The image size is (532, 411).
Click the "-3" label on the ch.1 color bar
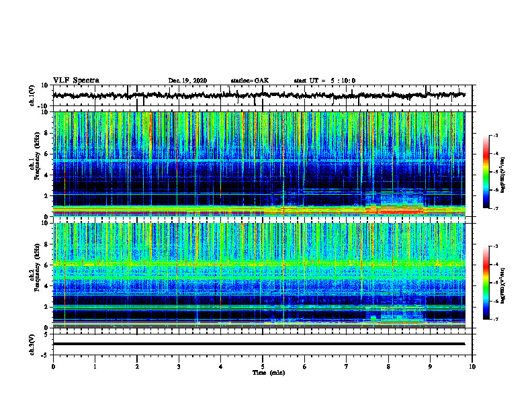(x=496, y=135)
